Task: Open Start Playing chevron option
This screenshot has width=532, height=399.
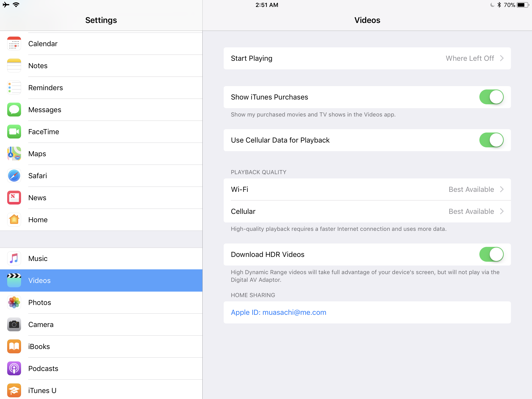Action: point(502,58)
